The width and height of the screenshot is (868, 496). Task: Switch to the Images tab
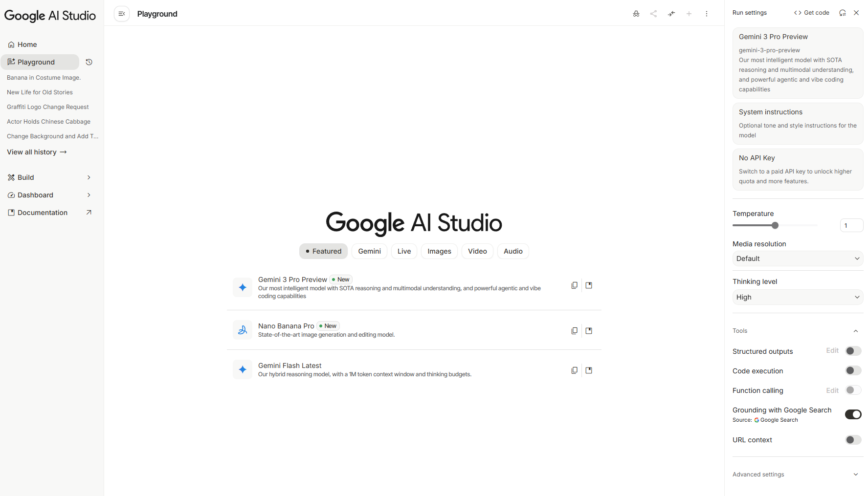(x=439, y=251)
